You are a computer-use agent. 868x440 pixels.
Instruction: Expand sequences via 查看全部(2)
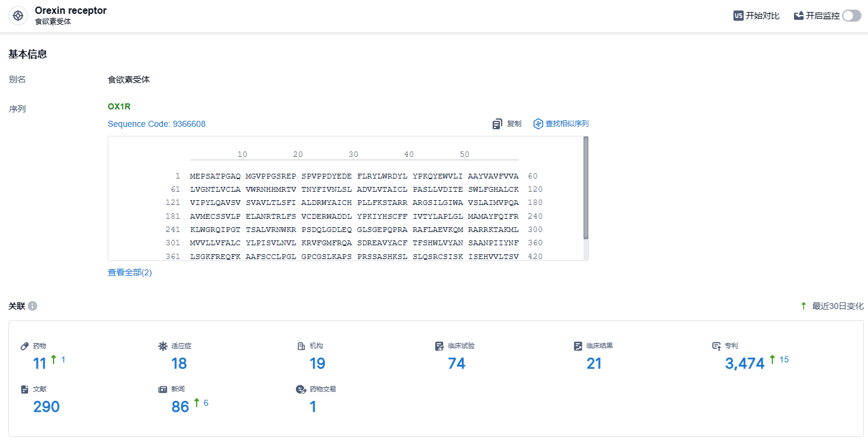[x=130, y=272]
